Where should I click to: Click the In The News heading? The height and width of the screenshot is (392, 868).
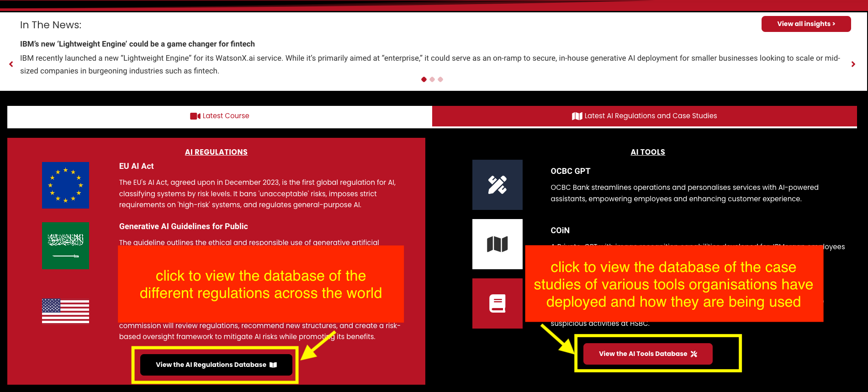pos(51,25)
